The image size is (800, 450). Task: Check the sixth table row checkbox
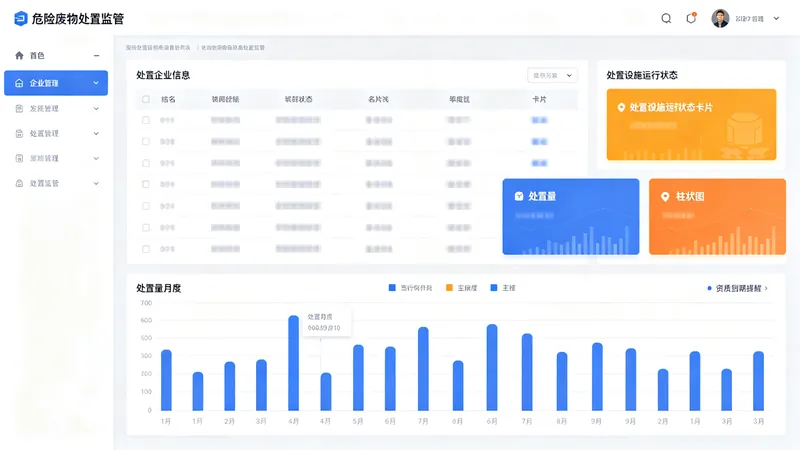(x=146, y=228)
